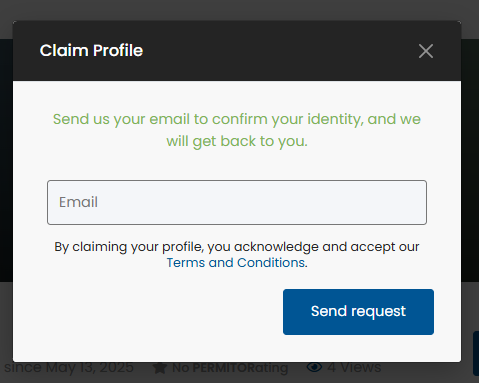479x383 pixels.
Task: Click empty dialog area left of Send request
Action: click(x=147, y=312)
